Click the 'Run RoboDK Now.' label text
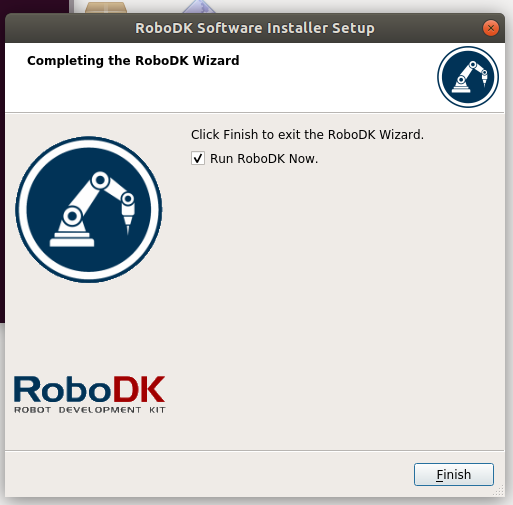Screen dimensions: 513x505 pyautogui.click(x=264, y=159)
